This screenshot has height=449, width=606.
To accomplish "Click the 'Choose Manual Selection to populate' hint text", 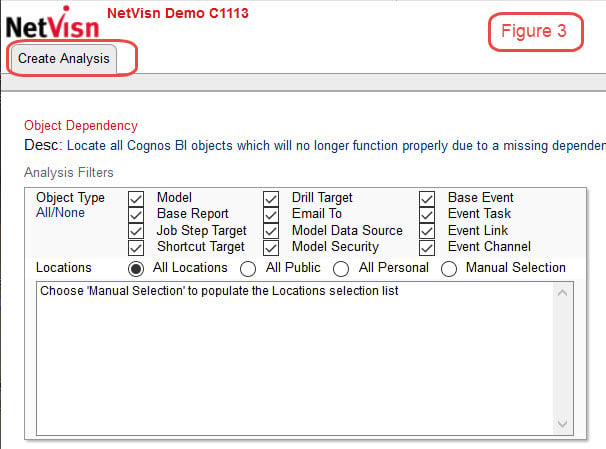I will tap(219, 291).
